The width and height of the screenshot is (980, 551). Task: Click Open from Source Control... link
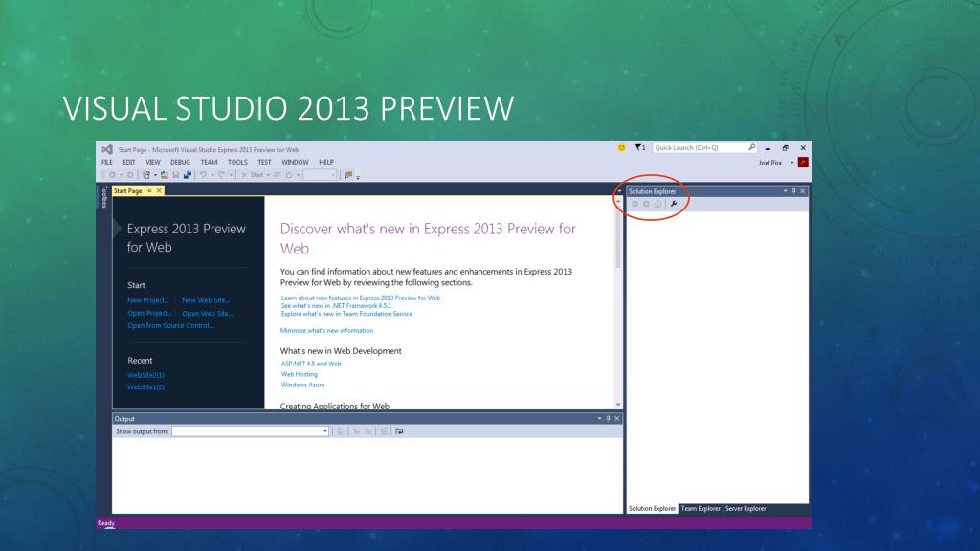170,325
